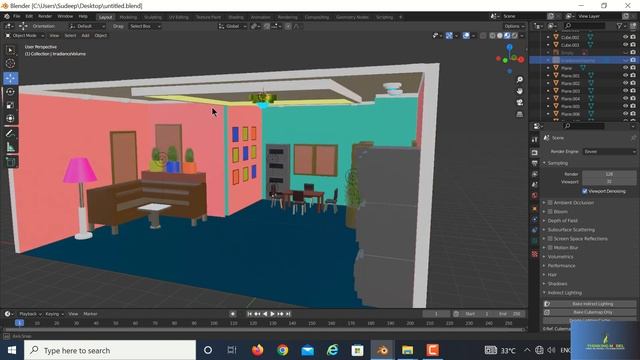The image size is (640, 360).
Task: Open the Render menu
Action: pos(45,17)
